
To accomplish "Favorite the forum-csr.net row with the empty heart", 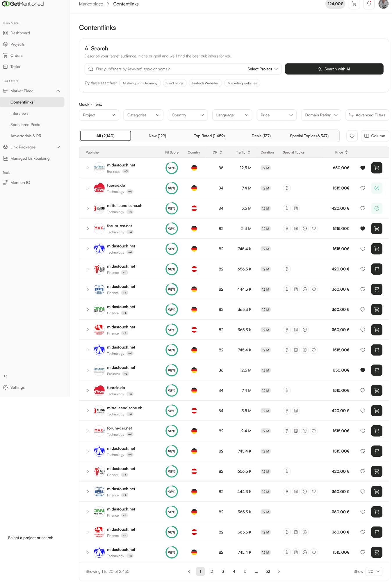I will (x=363, y=431).
